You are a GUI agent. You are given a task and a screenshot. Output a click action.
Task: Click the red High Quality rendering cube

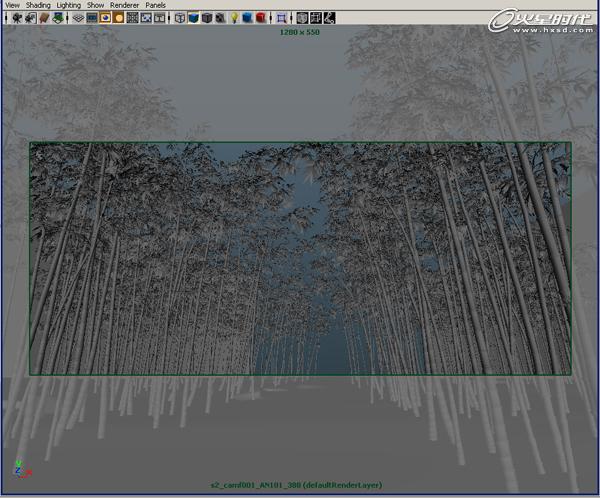point(260,17)
